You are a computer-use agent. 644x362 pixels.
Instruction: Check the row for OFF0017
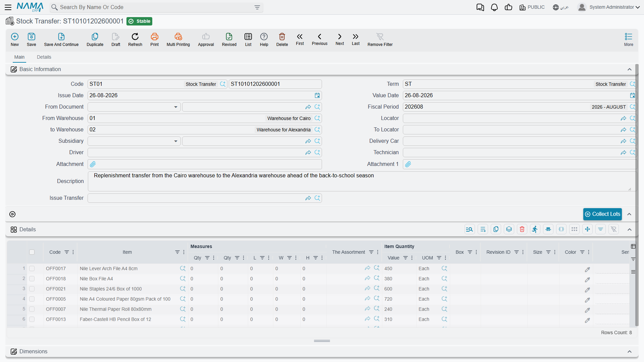click(x=32, y=268)
